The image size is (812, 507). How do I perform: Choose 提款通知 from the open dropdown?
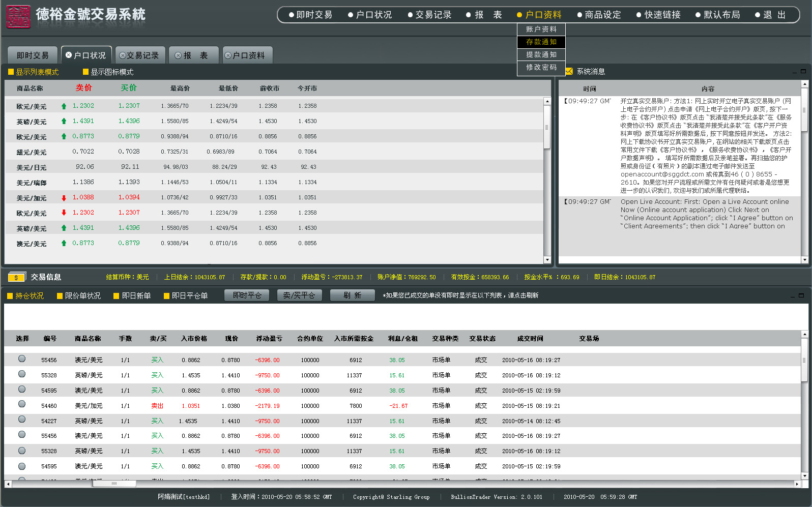tap(541, 54)
